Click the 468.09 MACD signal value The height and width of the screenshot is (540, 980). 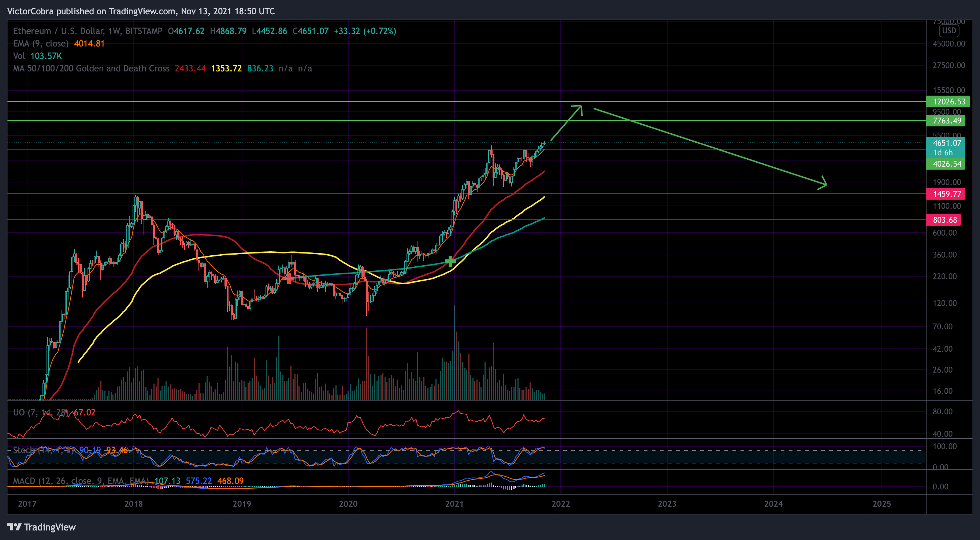231,481
